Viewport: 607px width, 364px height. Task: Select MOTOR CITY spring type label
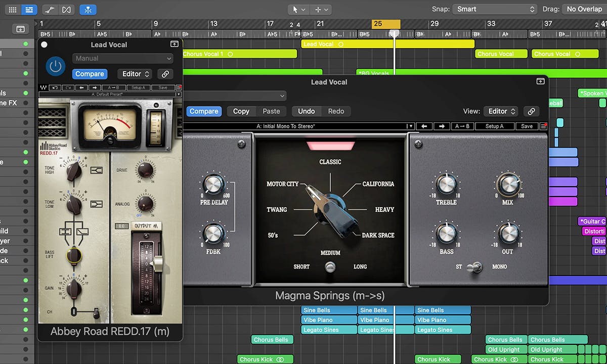click(283, 184)
